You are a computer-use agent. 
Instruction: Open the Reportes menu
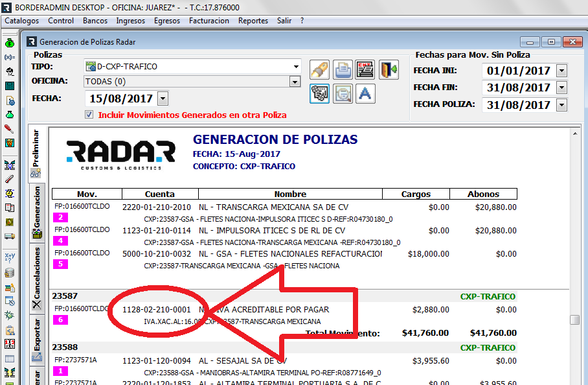(x=253, y=21)
